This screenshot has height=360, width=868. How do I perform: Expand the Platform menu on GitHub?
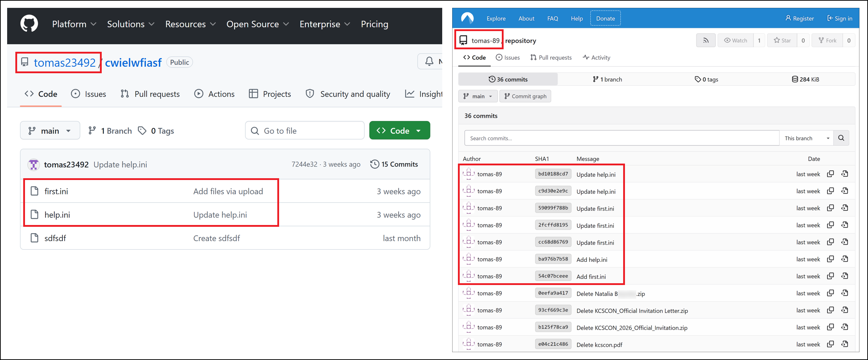click(74, 24)
